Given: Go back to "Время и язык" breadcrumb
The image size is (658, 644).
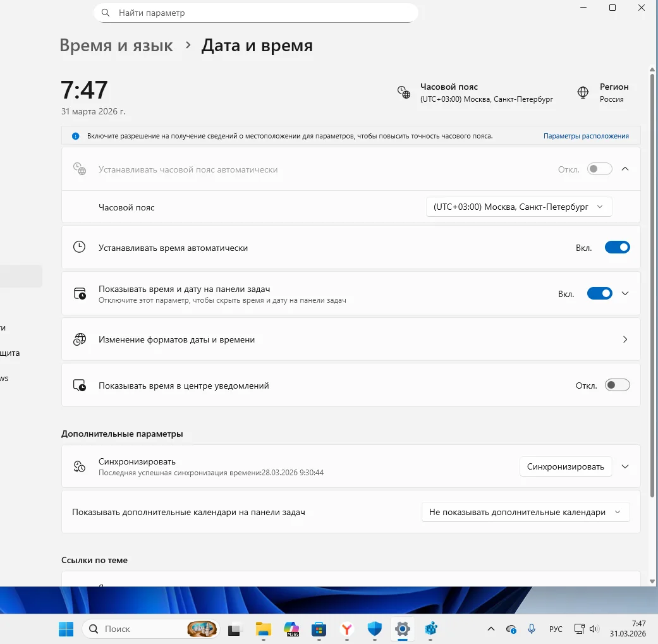Looking at the screenshot, I should coord(116,46).
